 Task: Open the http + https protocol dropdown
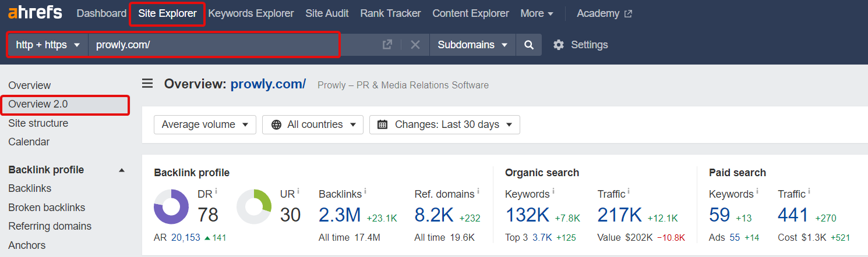tap(48, 45)
